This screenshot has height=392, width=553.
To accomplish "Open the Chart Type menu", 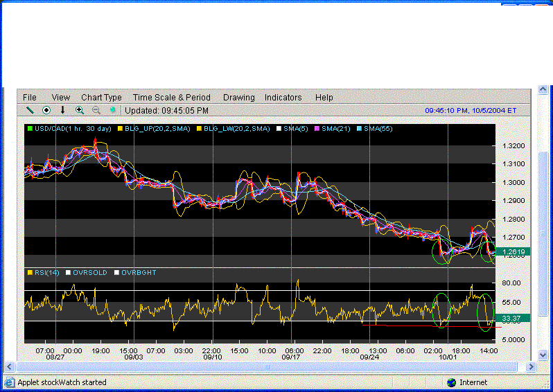I will point(101,98).
